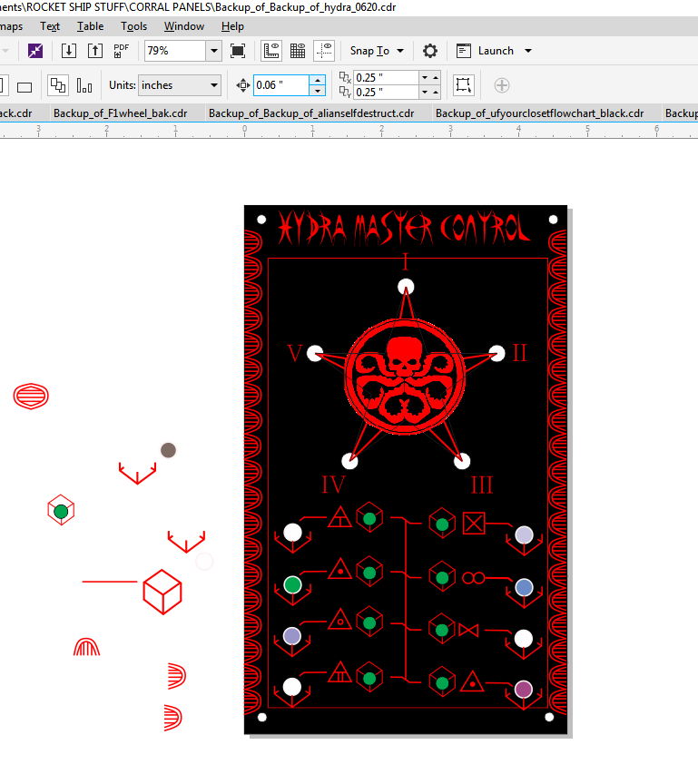Screen dimensions: 698x784
Task: Click the duplicate distance X icon
Action: (x=345, y=77)
